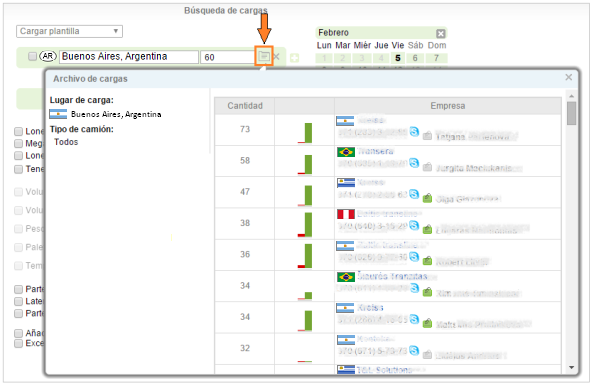Open the Cargar plantilla dropdown

click(x=69, y=31)
